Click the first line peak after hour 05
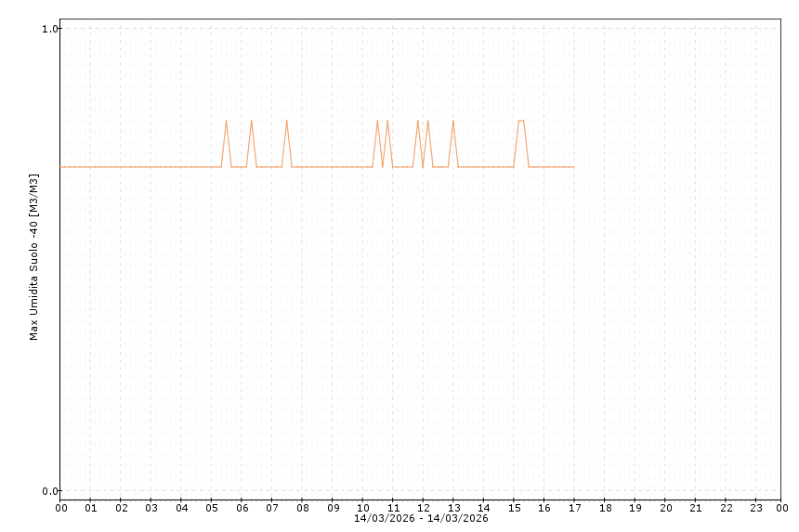 point(226,121)
